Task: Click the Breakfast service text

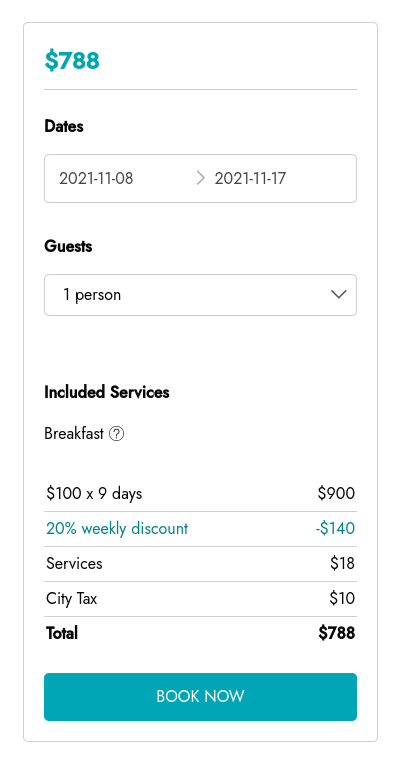Action: (74, 433)
